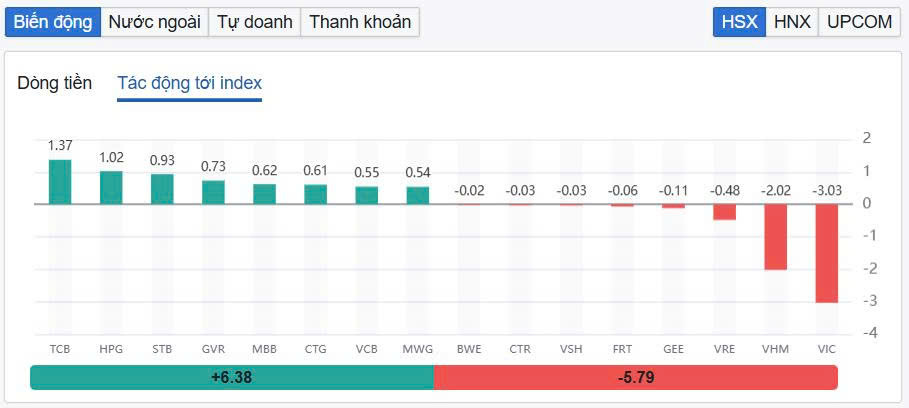Click the red -5.79 total bar
This screenshot has width=909, height=408.
pyautogui.click(x=636, y=378)
